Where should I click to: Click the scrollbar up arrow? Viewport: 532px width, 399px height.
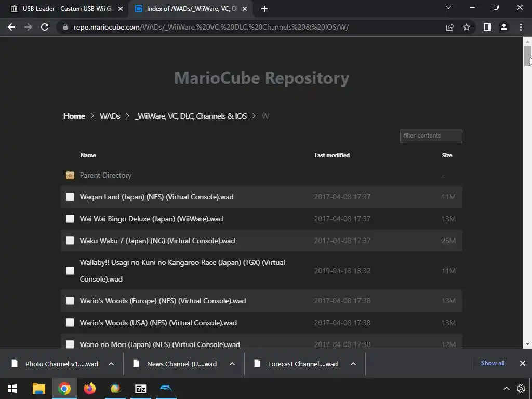pyautogui.click(x=527, y=41)
